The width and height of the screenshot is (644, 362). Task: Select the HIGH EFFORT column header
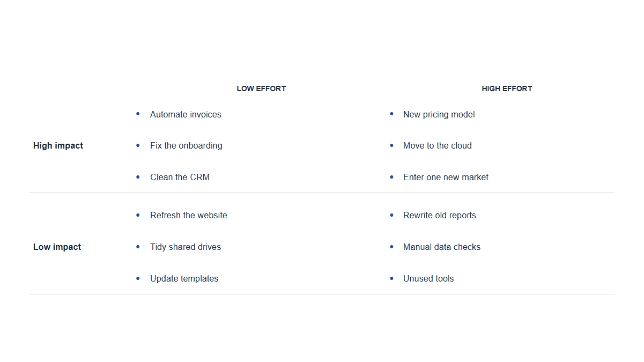click(507, 88)
